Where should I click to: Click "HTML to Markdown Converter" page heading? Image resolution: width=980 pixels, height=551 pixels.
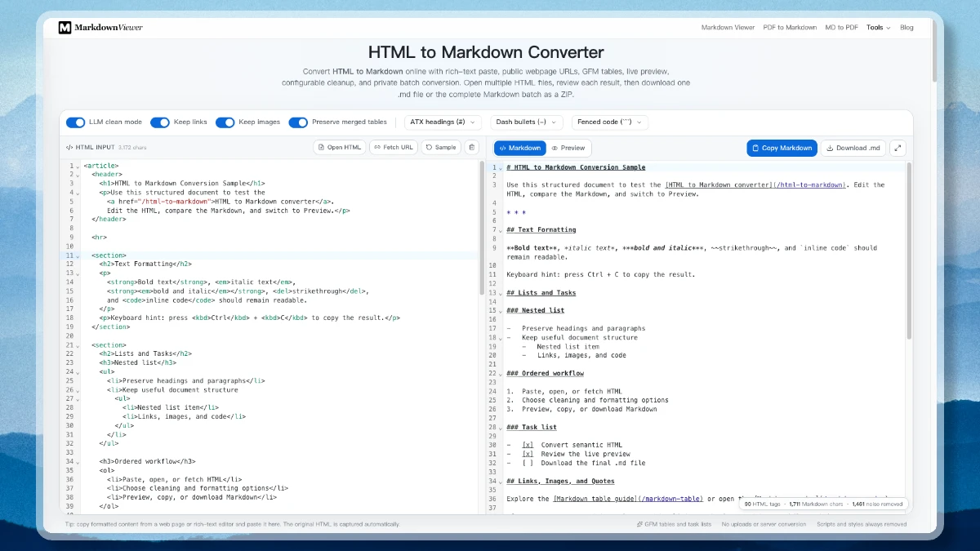pos(486,52)
